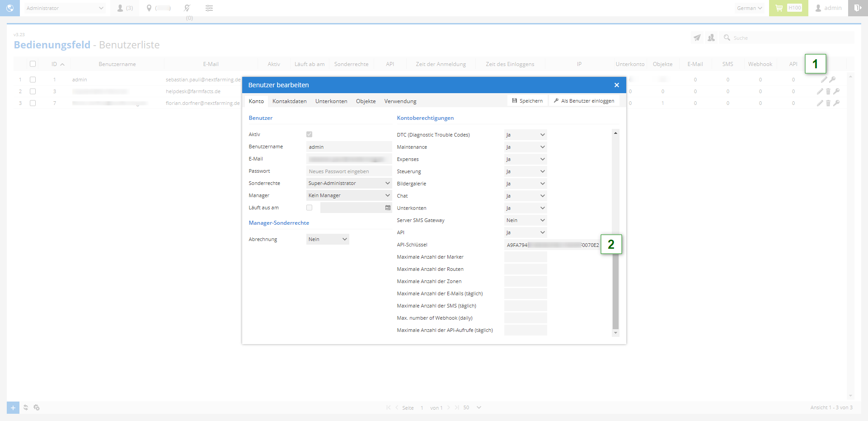This screenshot has width=868, height=421.
Task: Open the Sonderrechte Super-Administrator dropdown
Action: [x=348, y=183]
